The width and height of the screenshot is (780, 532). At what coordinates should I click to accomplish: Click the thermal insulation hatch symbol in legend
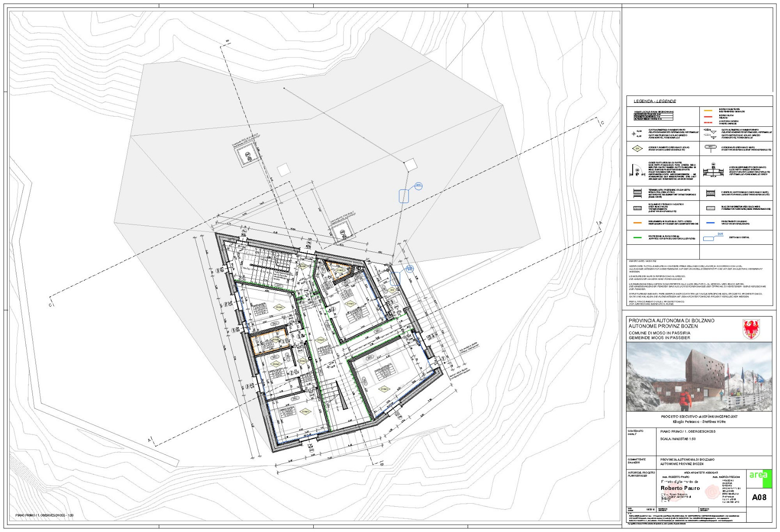click(637, 207)
